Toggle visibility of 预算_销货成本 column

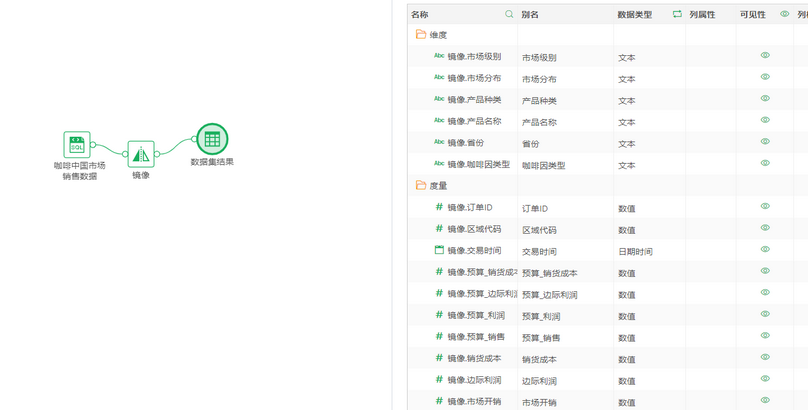click(765, 271)
